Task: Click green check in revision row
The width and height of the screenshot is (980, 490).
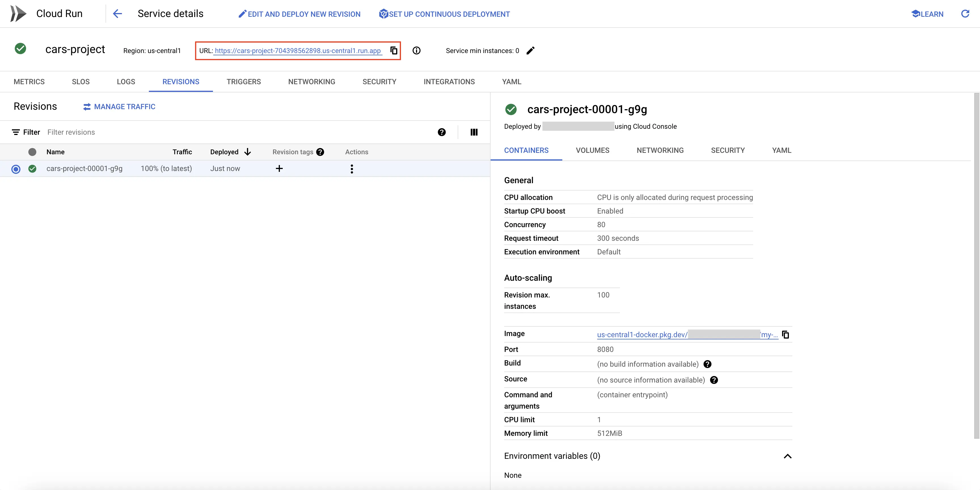Action: (32, 168)
